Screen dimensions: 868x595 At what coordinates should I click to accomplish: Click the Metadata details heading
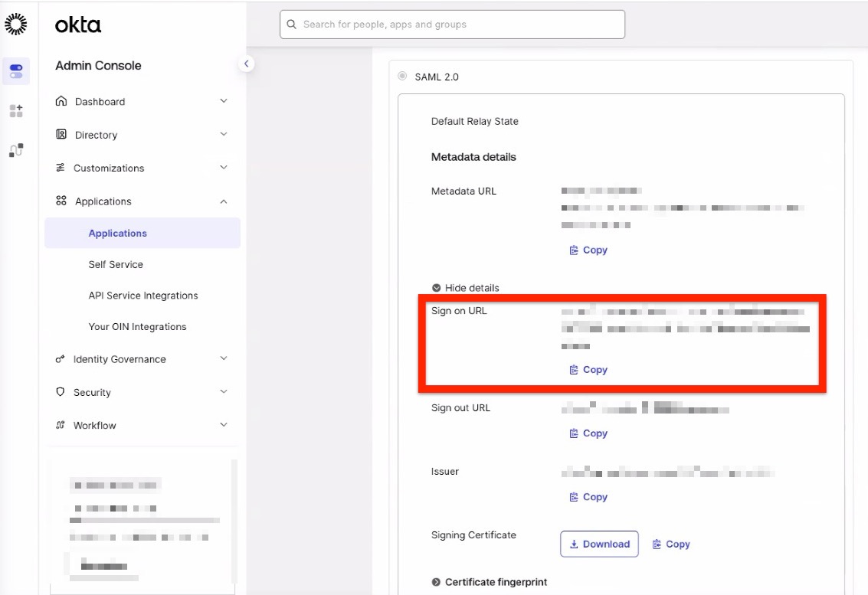[474, 157]
